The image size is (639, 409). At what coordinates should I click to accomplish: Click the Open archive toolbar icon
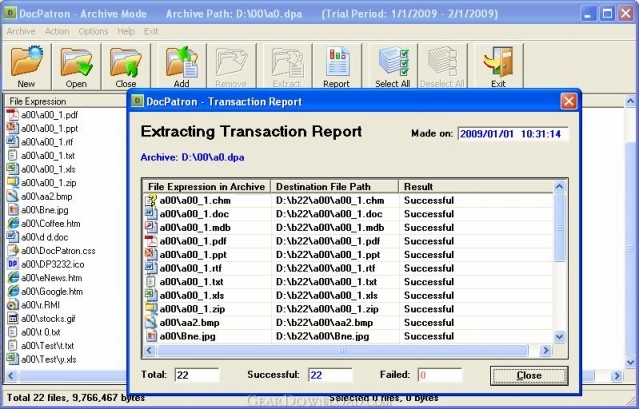76,62
